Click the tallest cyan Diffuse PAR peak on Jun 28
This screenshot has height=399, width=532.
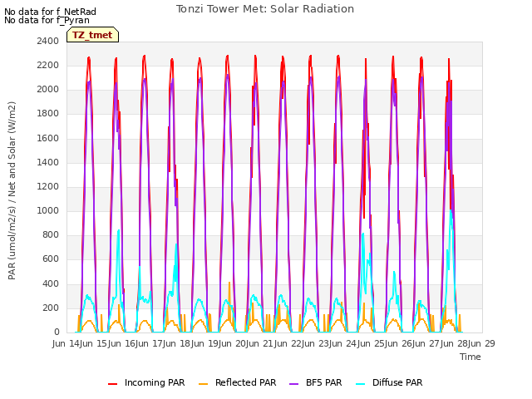(451, 211)
